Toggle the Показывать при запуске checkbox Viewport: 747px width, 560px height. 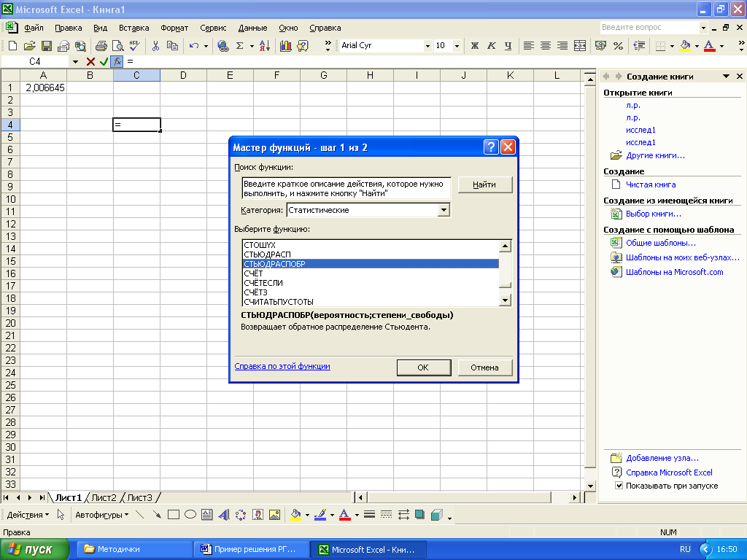pos(619,486)
